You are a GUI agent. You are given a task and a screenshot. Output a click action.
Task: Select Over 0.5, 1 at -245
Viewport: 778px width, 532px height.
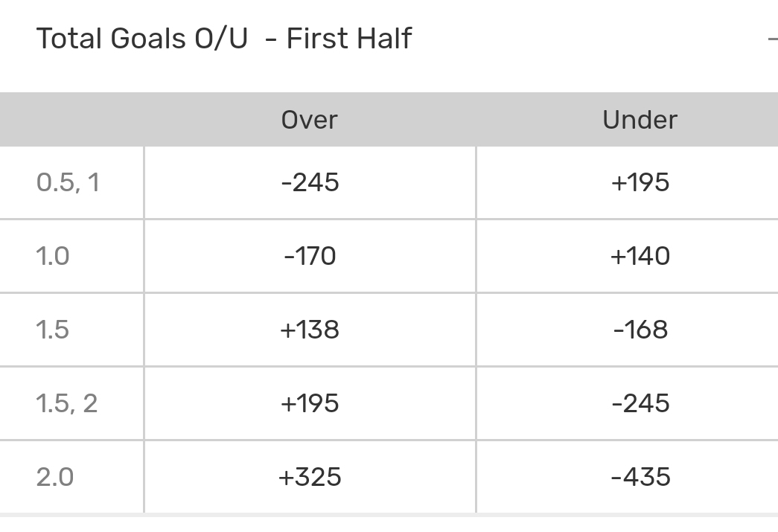[x=310, y=182]
